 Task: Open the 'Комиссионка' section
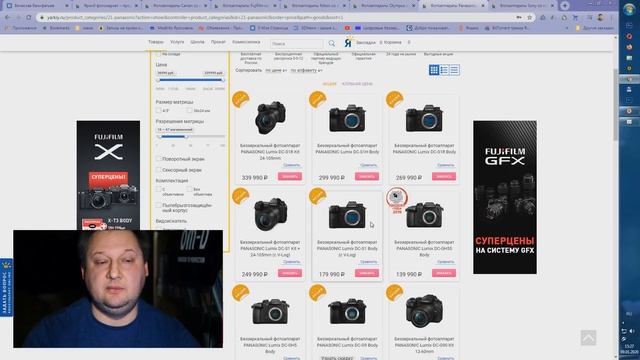[x=246, y=42]
